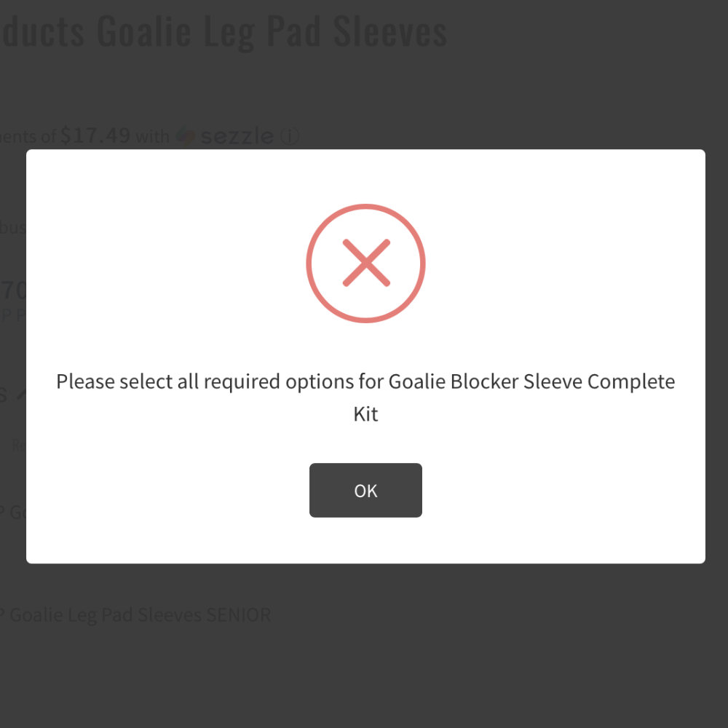Click OK to dismiss the error dialog
728x728 pixels.
(x=365, y=491)
